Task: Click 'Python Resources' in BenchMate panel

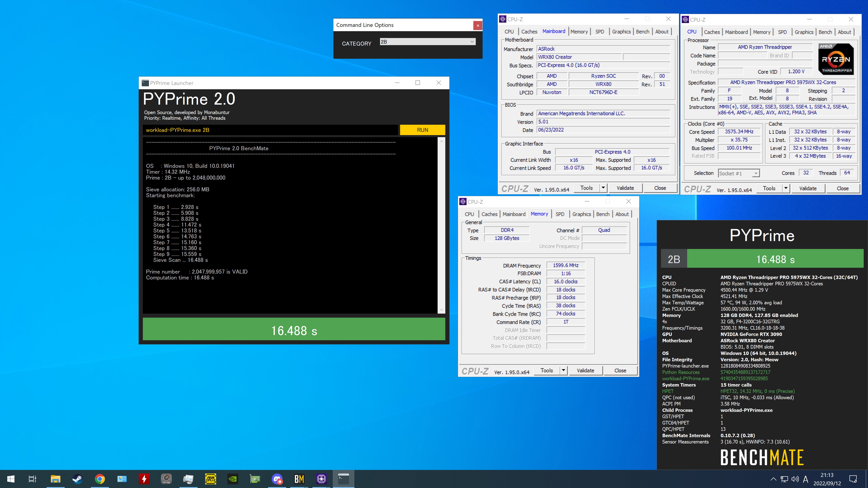Action: click(681, 372)
